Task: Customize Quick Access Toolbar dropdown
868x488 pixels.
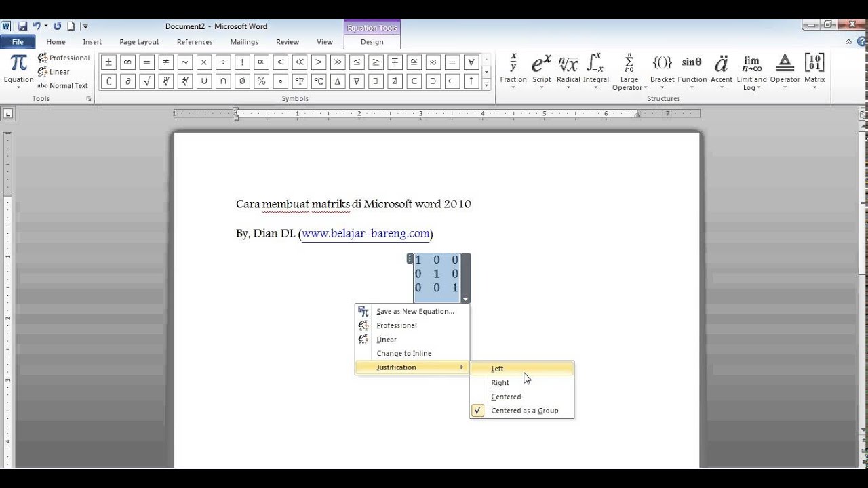Action: click(85, 26)
